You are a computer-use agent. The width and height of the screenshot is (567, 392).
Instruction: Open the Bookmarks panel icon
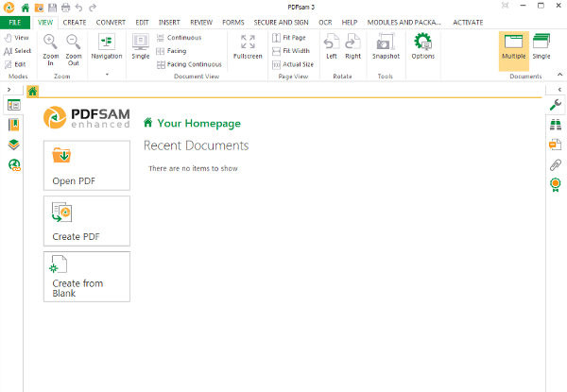click(14, 125)
